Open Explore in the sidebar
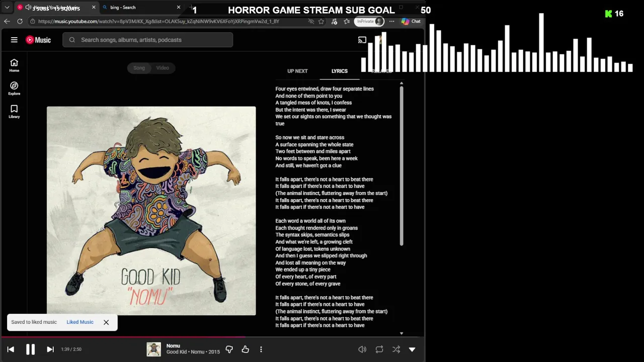644x362 pixels. (14, 88)
